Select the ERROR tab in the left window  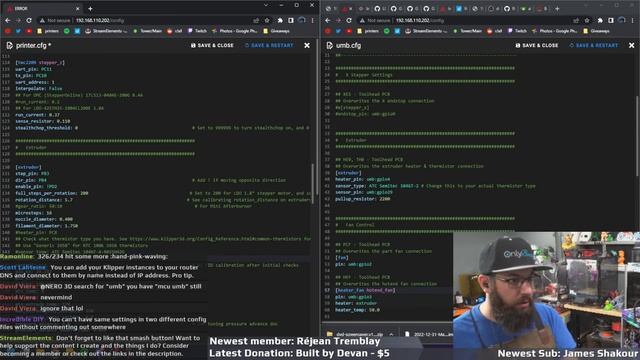coord(43,8)
